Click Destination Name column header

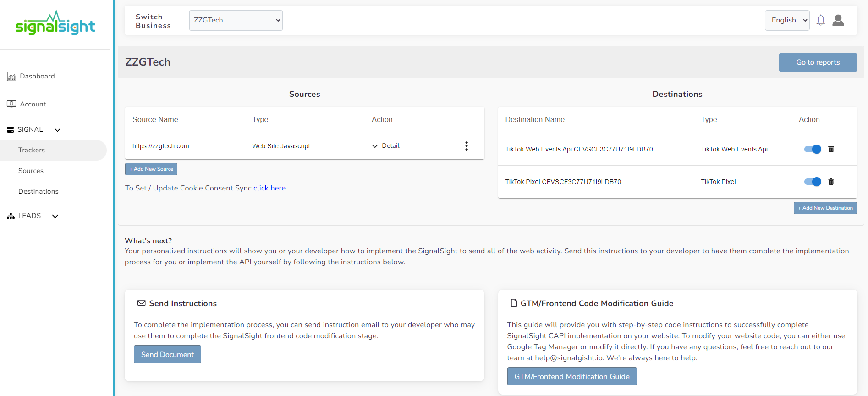[535, 119]
